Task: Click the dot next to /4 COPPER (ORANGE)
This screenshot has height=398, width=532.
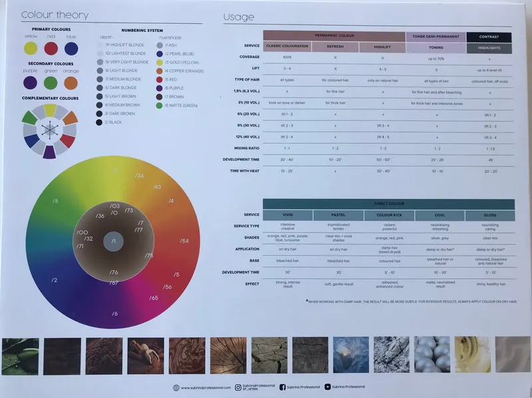Action: (160, 71)
